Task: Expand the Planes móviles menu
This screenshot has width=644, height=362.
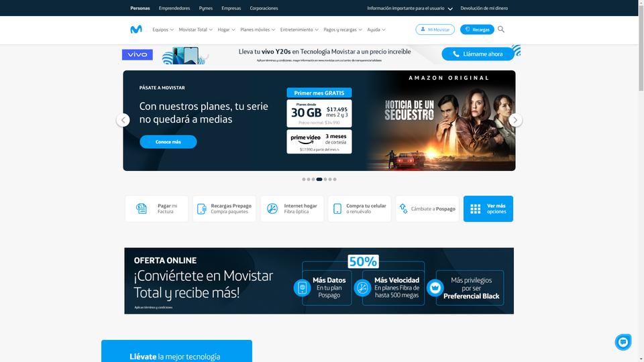Action: click(258, 29)
